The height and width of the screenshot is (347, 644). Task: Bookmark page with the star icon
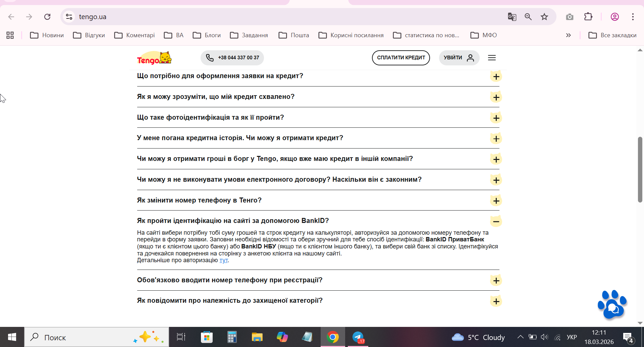tap(544, 17)
